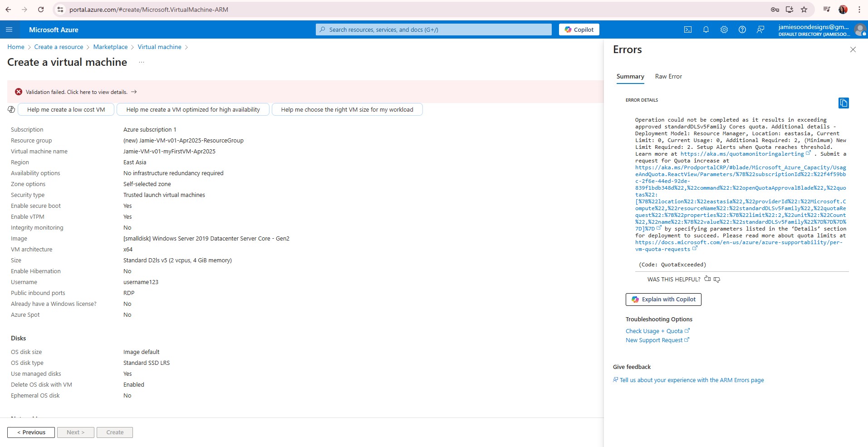Click Tell us about your experience link

(691, 380)
